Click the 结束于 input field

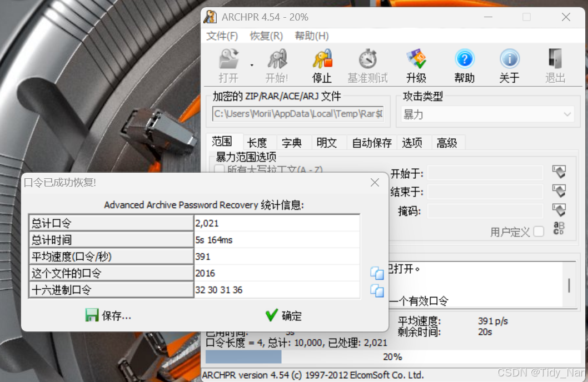485,192
